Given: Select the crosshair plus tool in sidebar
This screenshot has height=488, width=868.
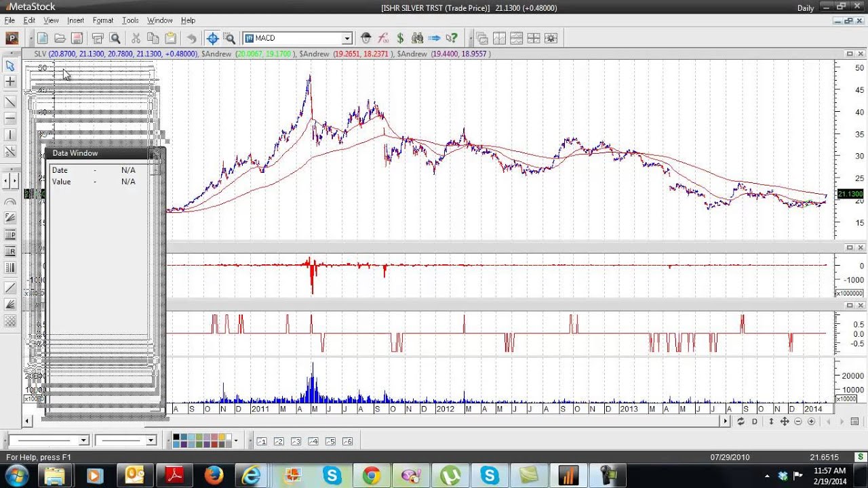Looking at the screenshot, I should pyautogui.click(x=10, y=82).
